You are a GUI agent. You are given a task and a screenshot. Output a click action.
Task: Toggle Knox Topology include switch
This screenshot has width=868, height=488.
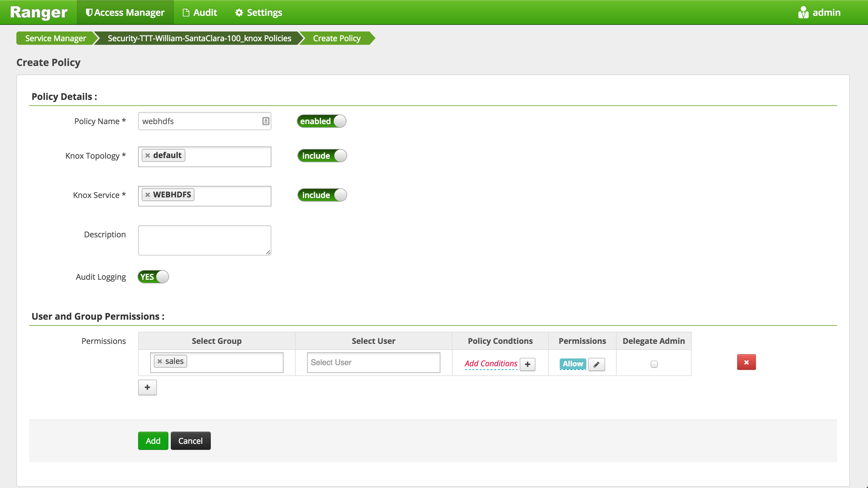click(322, 156)
